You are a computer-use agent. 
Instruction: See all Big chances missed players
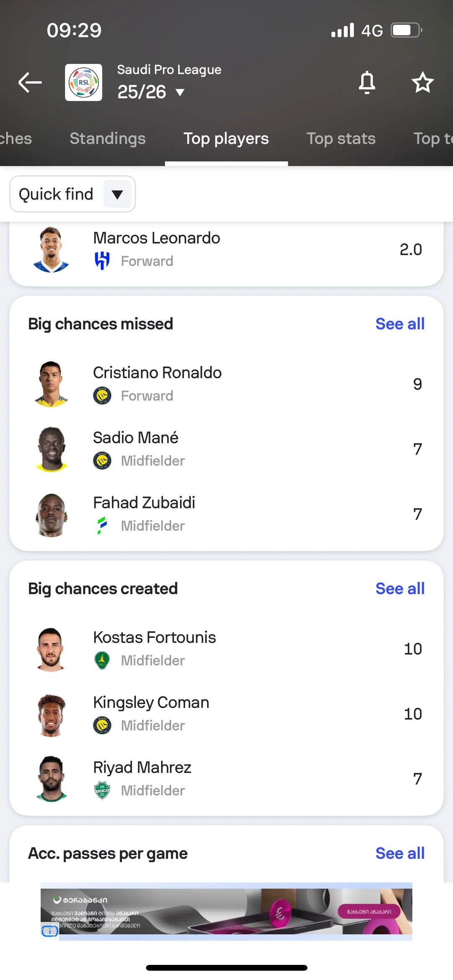coord(400,324)
